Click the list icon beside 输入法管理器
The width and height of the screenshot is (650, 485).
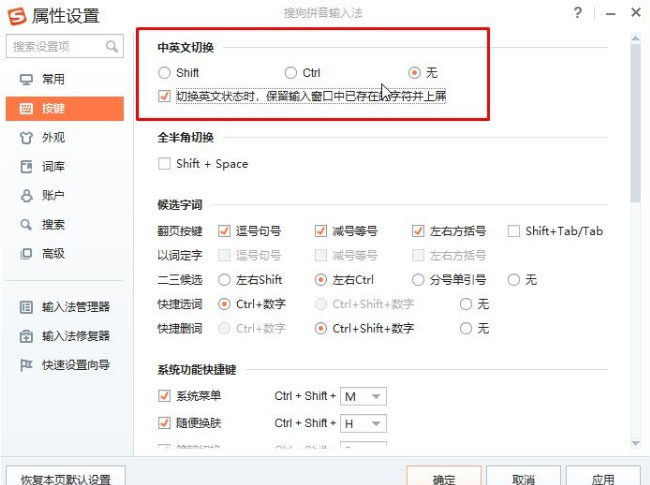26,307
